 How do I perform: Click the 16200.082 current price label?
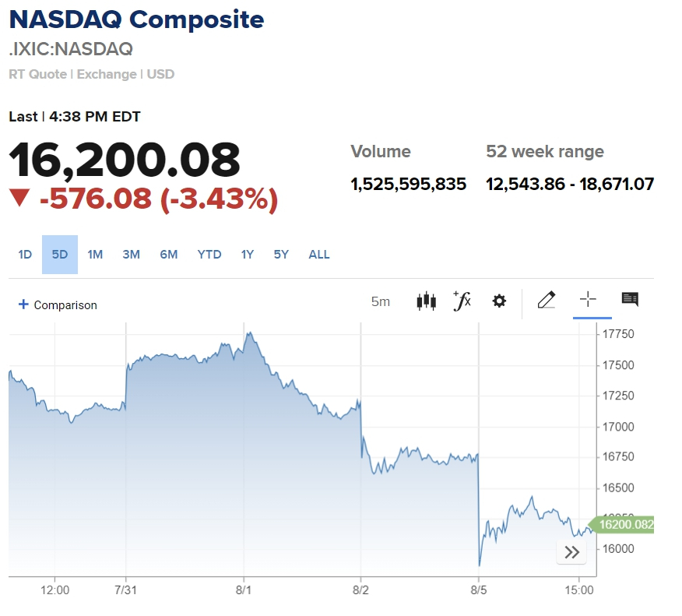624,525
